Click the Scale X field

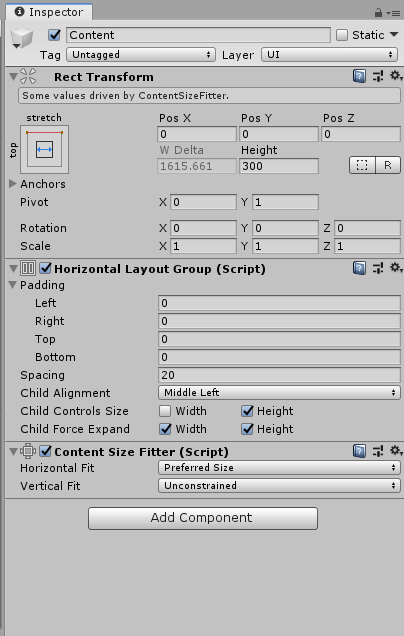pyautogui.click(x=203, y=246)
